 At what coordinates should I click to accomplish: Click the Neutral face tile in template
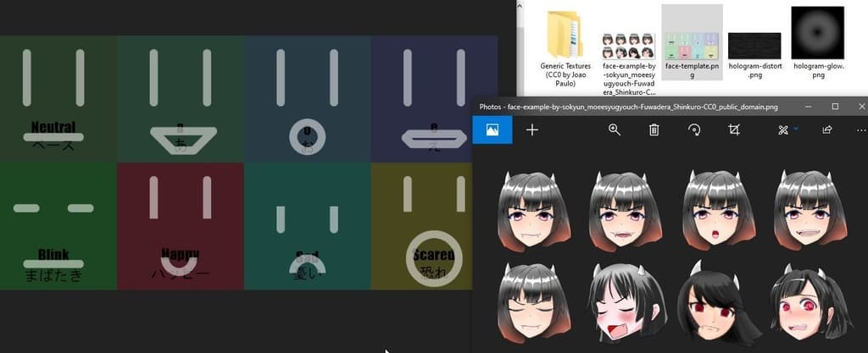click(x=58, y=99)
